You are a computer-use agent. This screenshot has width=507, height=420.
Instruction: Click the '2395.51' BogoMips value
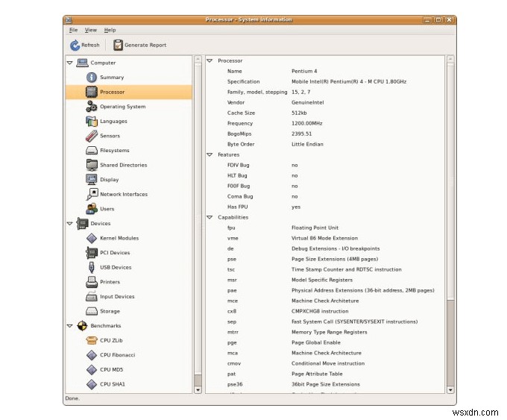[x=302, y=134]
